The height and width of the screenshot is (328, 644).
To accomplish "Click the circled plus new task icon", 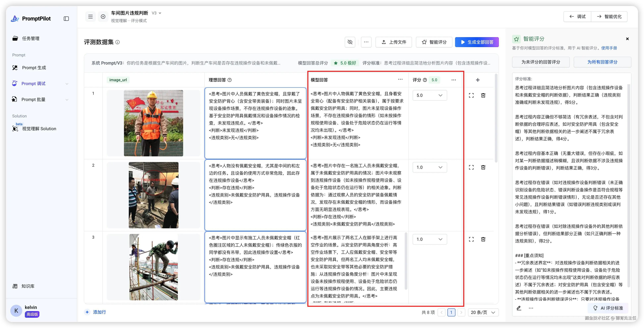I will pyautogui.click(x=103, y=17).
